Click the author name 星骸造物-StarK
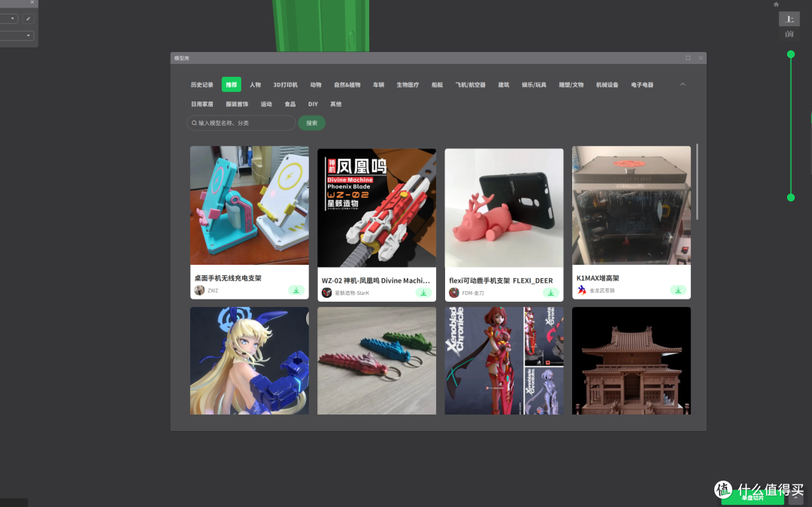 (352, 293)
